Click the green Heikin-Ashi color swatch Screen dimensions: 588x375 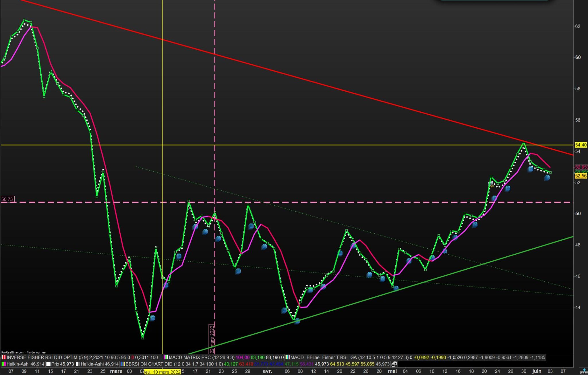pos(3,364)
